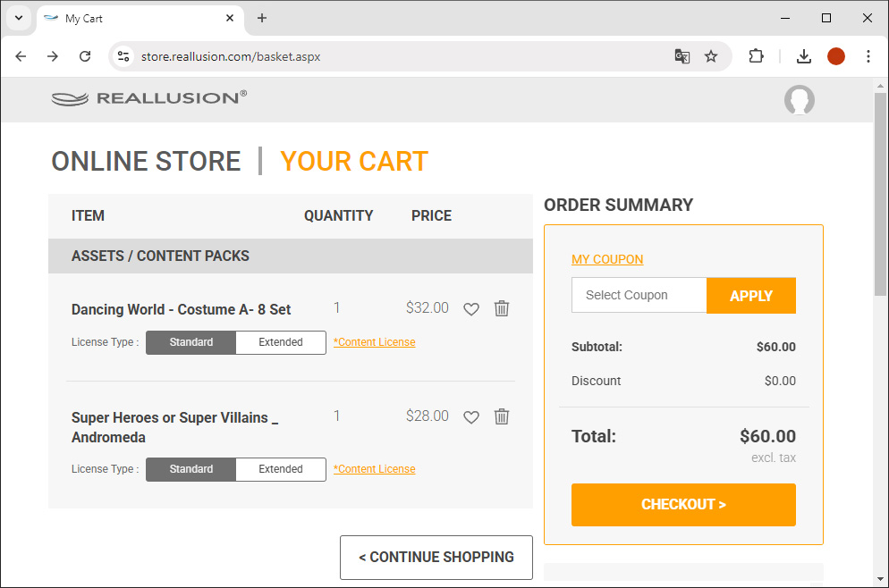Image resolution: width=889 pixels, height=588 pixels.
Task: Open the Select Coupon dropdown field
Action: (639, 296)
